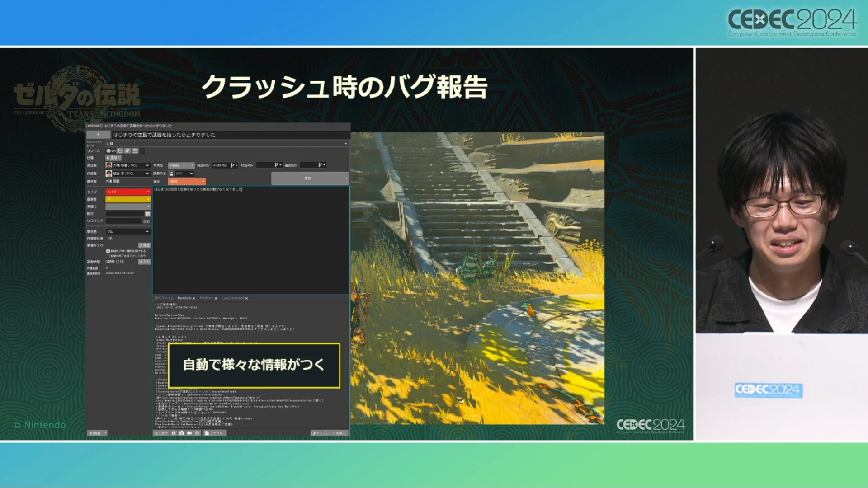Viewport: 868px width, 488px height.
Task: Click the save floppy disk icon
Action: 197,433
